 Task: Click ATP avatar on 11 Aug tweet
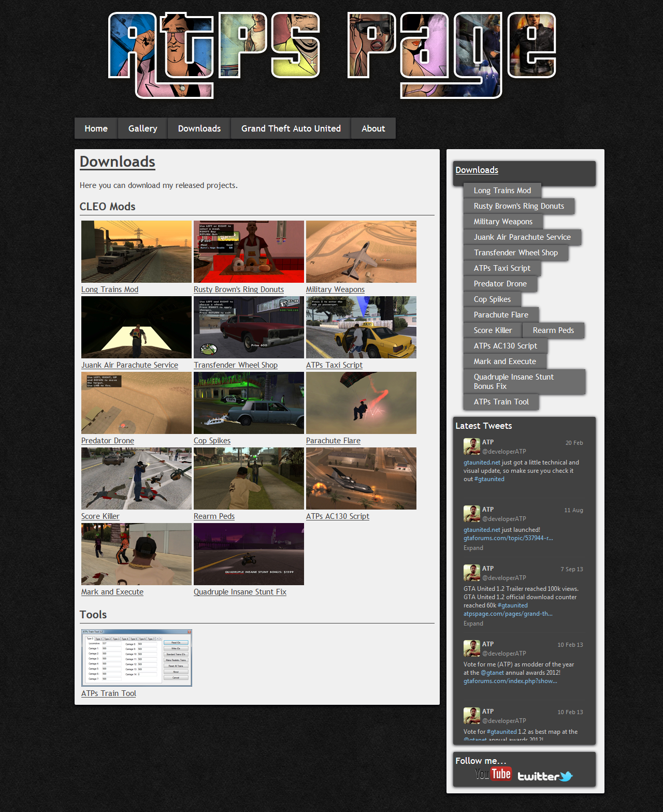(x=471, y=514)
